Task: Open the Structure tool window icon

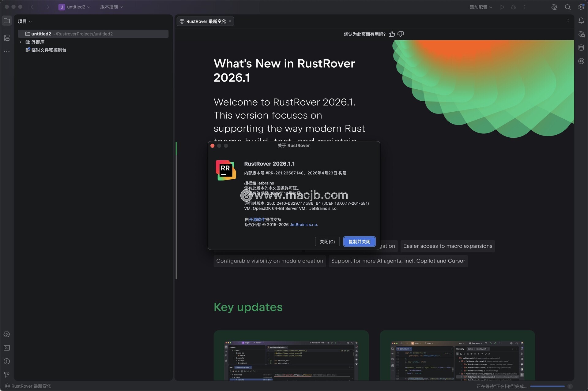Action: pyautogui.click(x=7, y=38)
